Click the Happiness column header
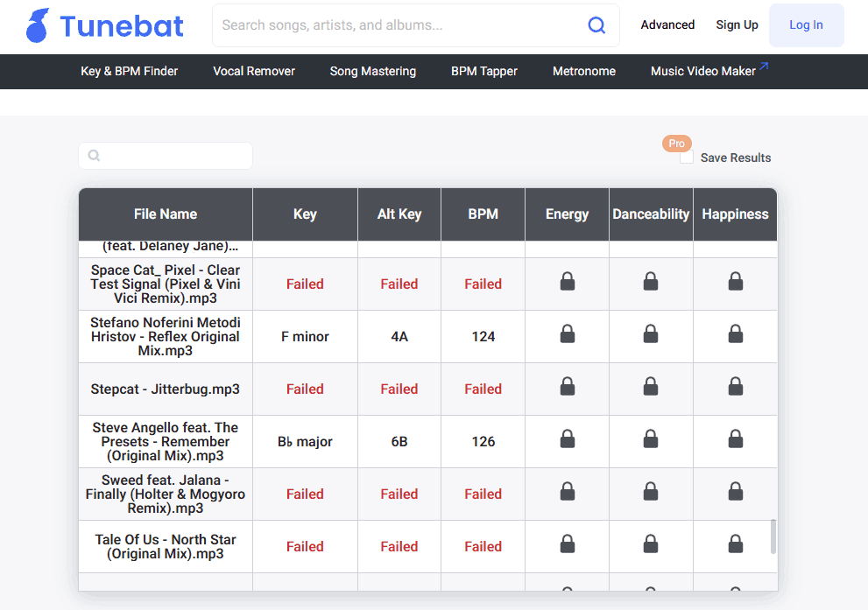The width and height of the screenshot is (868, 610). pos(735,214)
